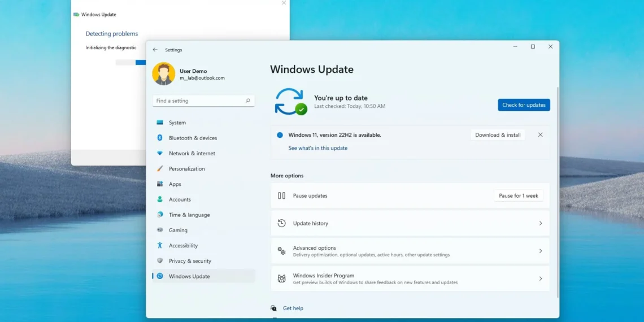
Task: Click the Windows Insider Program cat icon
Action: coord(281,279)
